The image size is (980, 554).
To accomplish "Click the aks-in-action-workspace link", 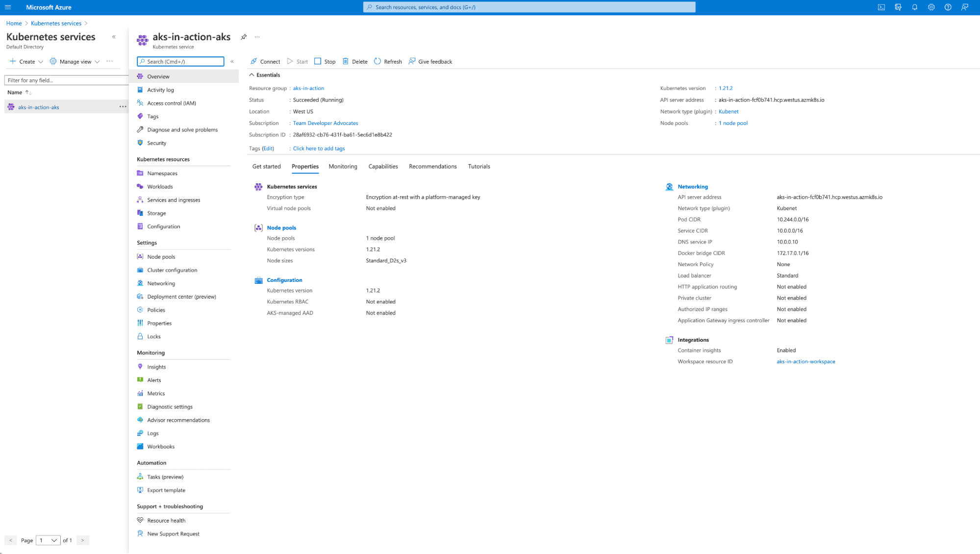I will tap(805, 361).
